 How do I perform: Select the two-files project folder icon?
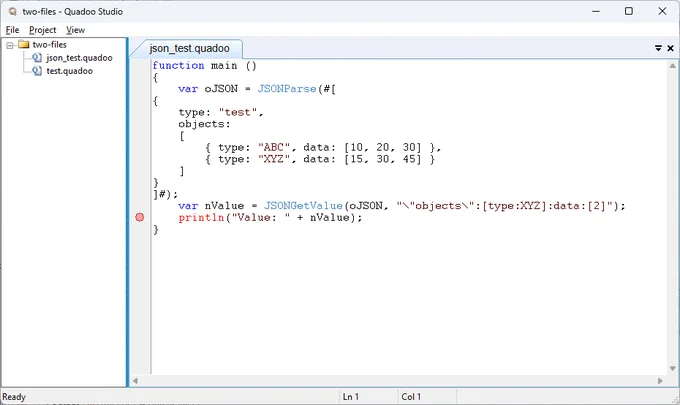[x=24, y=44]
